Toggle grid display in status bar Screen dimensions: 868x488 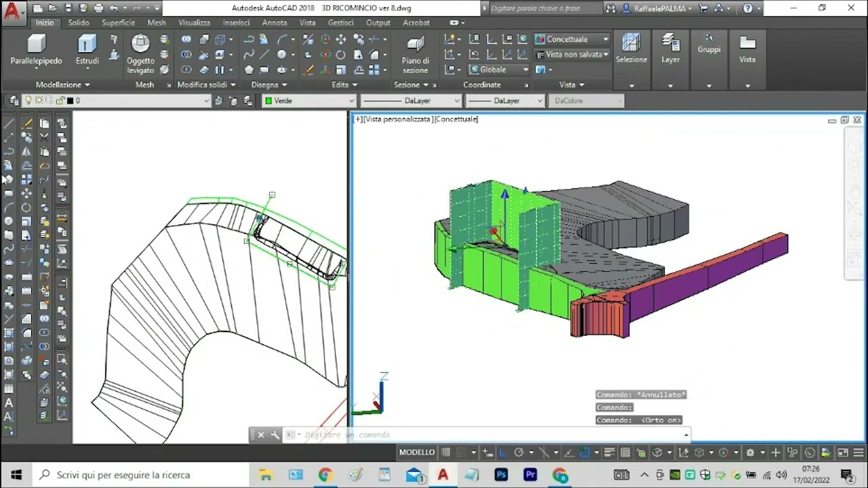446,452
